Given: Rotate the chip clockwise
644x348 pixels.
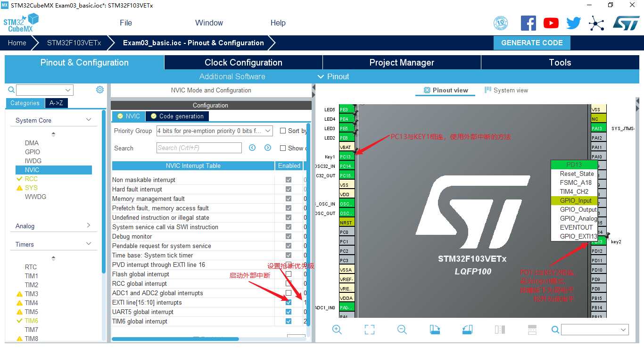Looking at the screenshot, I should pyautogui.click(x=435, y=330).
